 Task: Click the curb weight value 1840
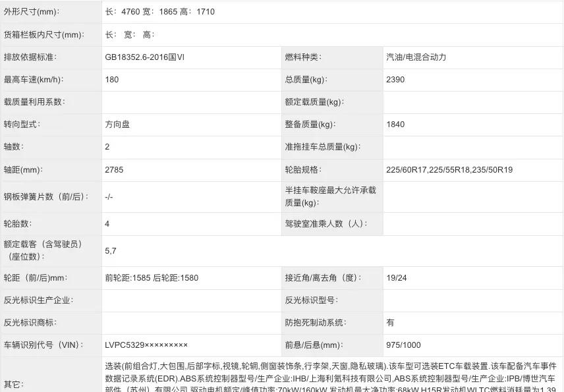tap(395, 125)
